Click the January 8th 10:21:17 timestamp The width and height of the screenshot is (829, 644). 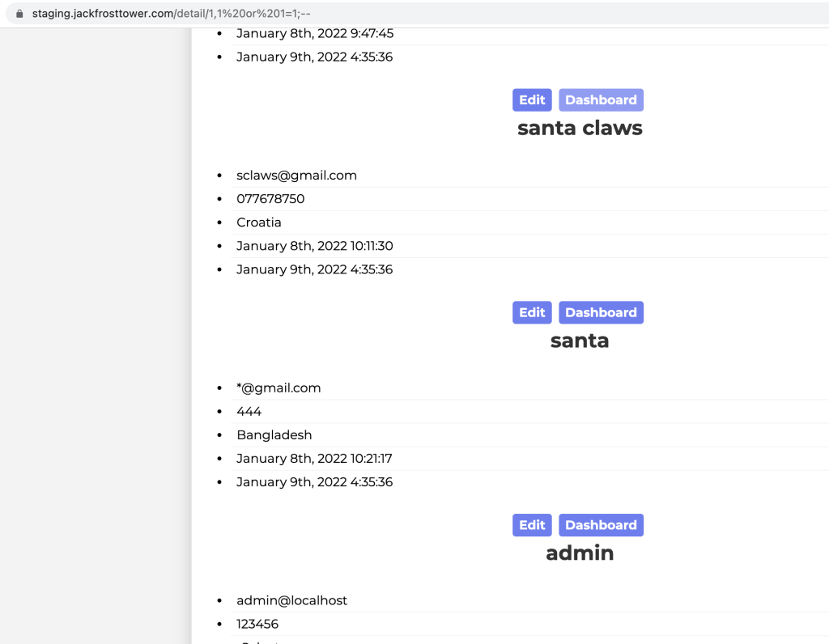tap(314, 459)
